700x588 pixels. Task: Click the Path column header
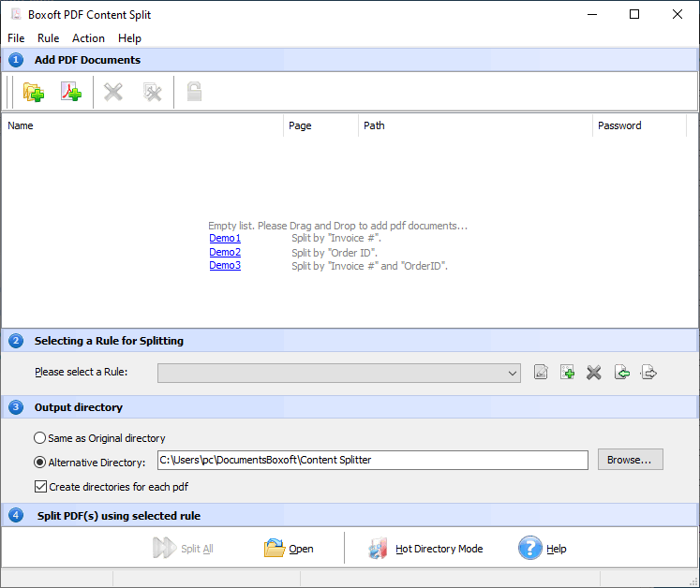475,125
